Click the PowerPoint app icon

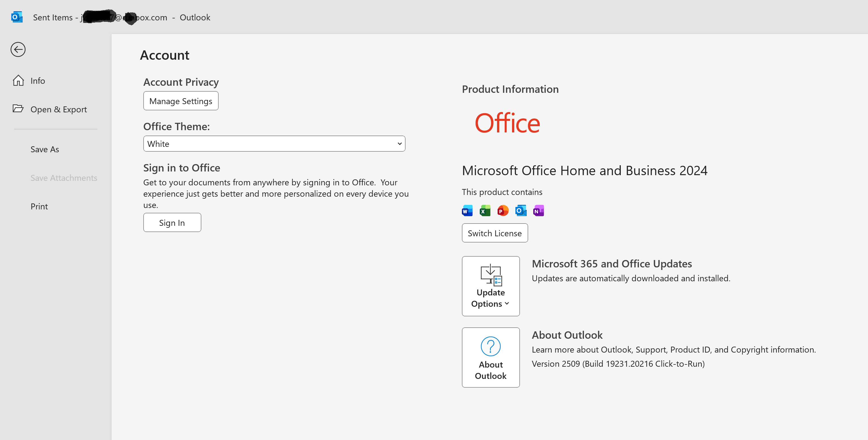pyautogui.click(x=503, y=211)
